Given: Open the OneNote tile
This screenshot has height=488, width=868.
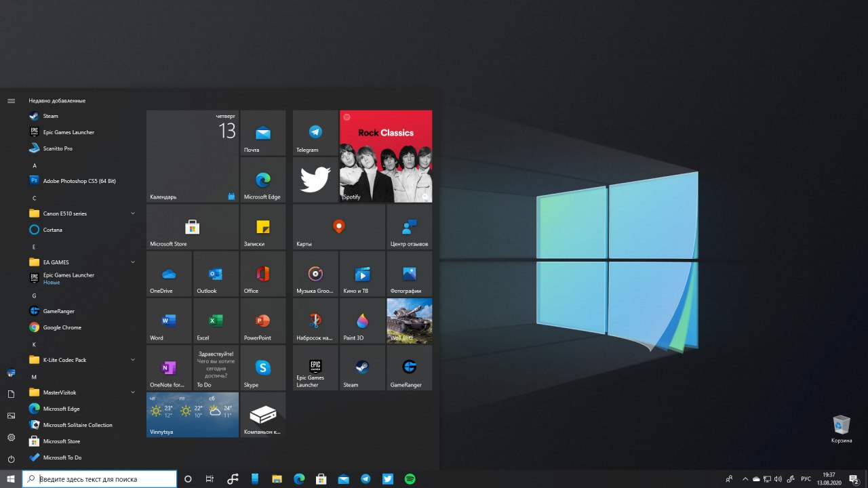Looking at the screenshot, I should [169, 367].
